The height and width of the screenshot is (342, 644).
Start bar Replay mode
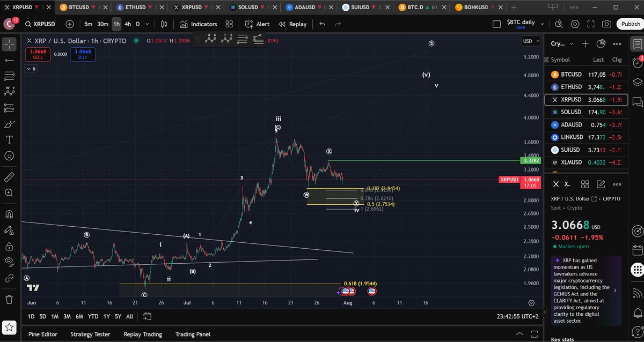[x=292, y=24]
